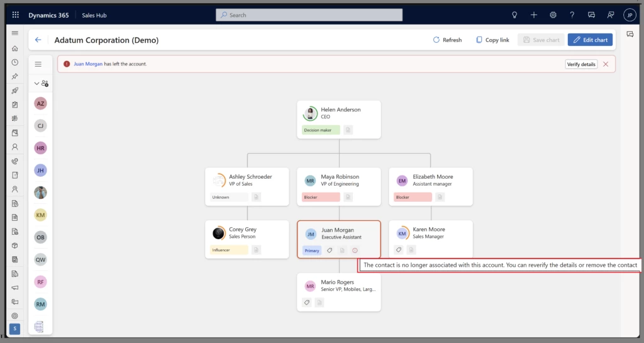Click the Dynamics 365 brand label
This screenshot has height=343, width=644.
tap(48, 15)
